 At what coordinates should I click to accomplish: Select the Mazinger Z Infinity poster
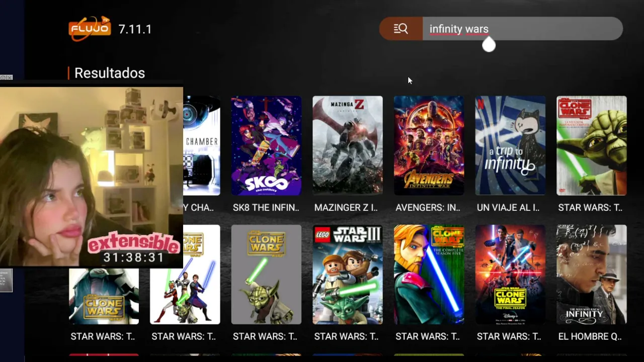348,145
